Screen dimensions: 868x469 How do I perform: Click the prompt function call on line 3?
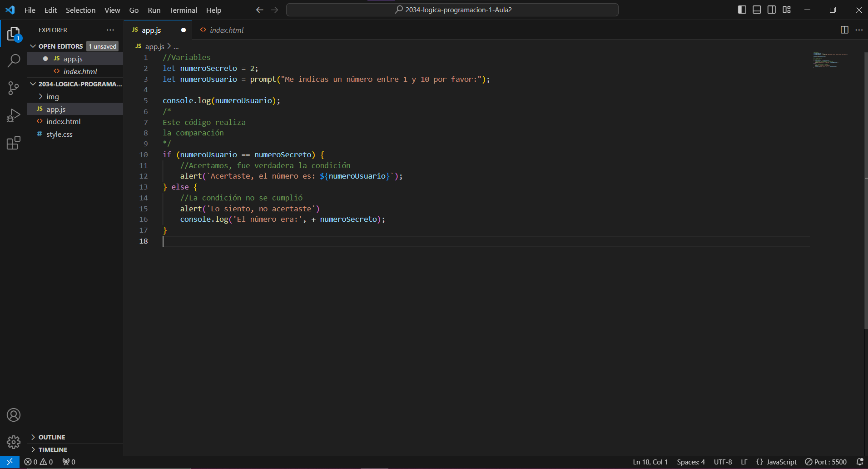tap(263, 79)
